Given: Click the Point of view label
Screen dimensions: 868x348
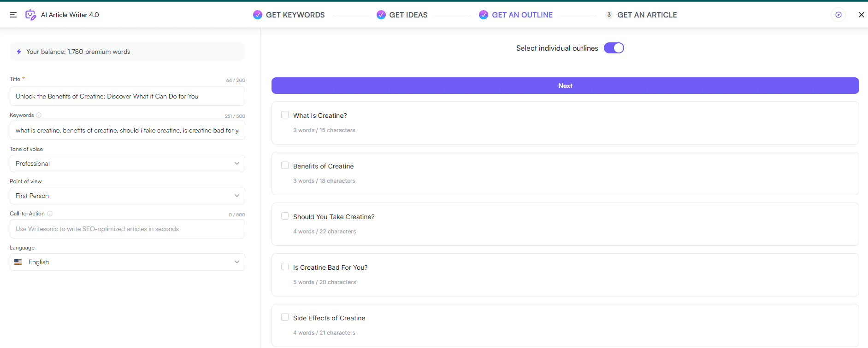Looking at the screenshot, I should pyautogui.click(x=26, y=181).
